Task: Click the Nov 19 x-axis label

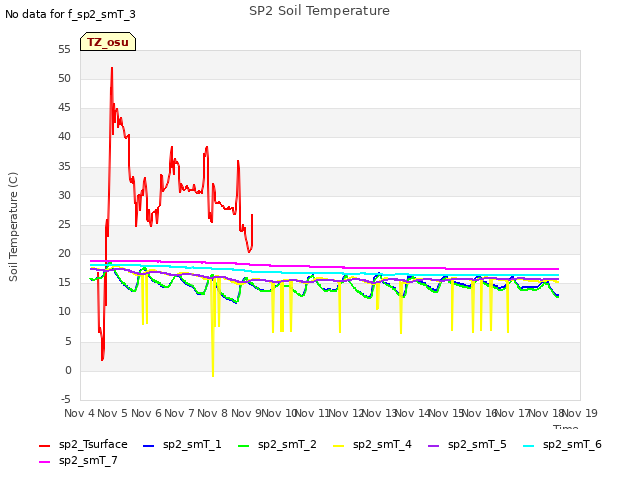Action: [579, 413]
